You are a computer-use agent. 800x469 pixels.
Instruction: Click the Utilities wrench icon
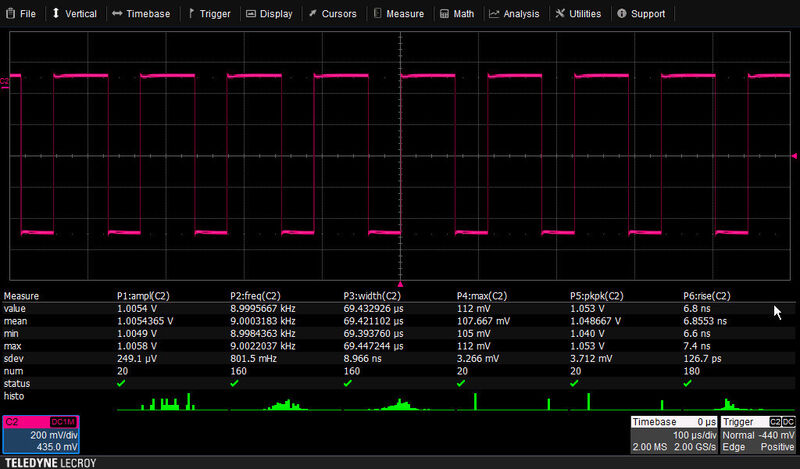(560, 13)
